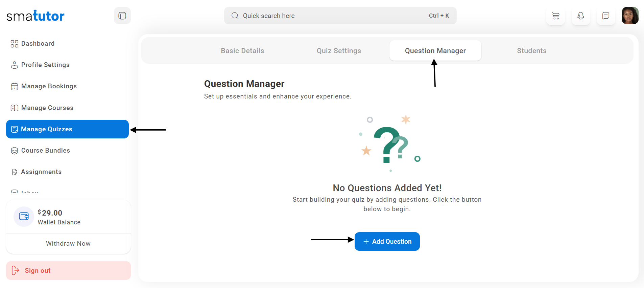Click the smatutor logo
Image resolution: width=644 pixels, height=288 pixels.
35,16
